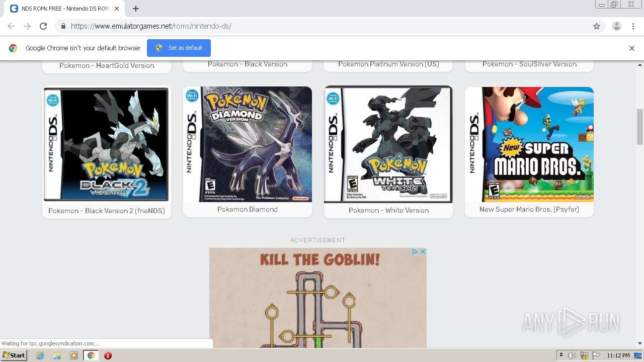644x362 pixels.
Task: Reload the page with the refresh icon
Action: pyautogui.click(x=43, y=26)
